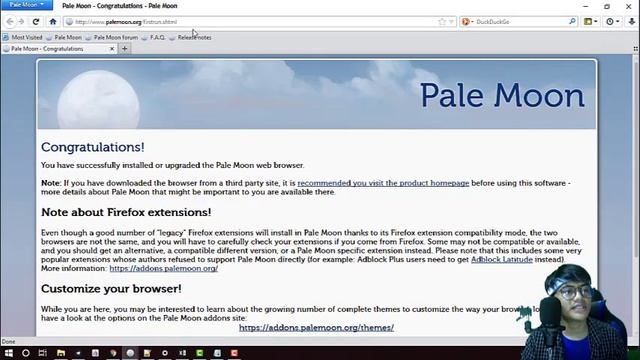Click the Pale Moon banner title
Screen dimensions: 640x360
click(502, 96)
